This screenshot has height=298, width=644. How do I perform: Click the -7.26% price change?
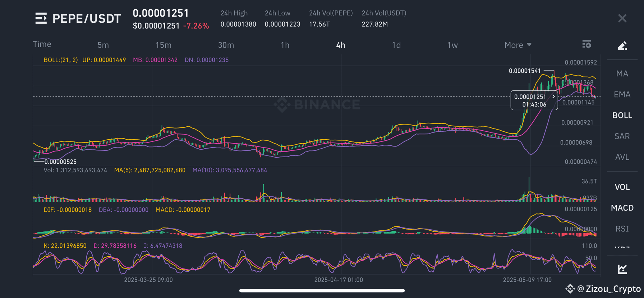(x=196, y=26)
